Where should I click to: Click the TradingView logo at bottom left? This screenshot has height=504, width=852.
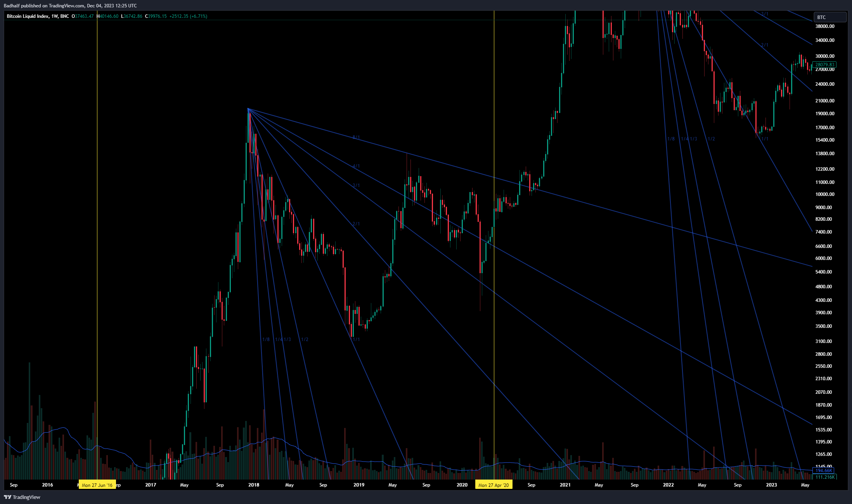[22, 497]
